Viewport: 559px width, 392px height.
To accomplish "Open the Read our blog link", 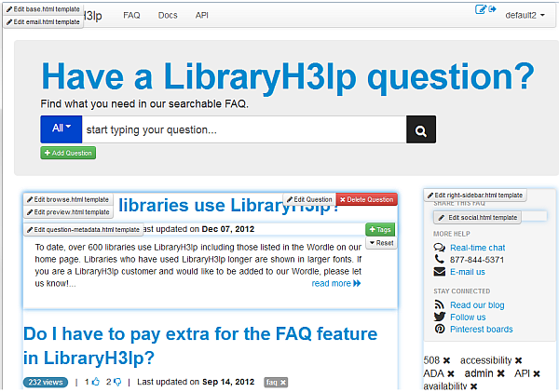I will click(x=477, y=305).
